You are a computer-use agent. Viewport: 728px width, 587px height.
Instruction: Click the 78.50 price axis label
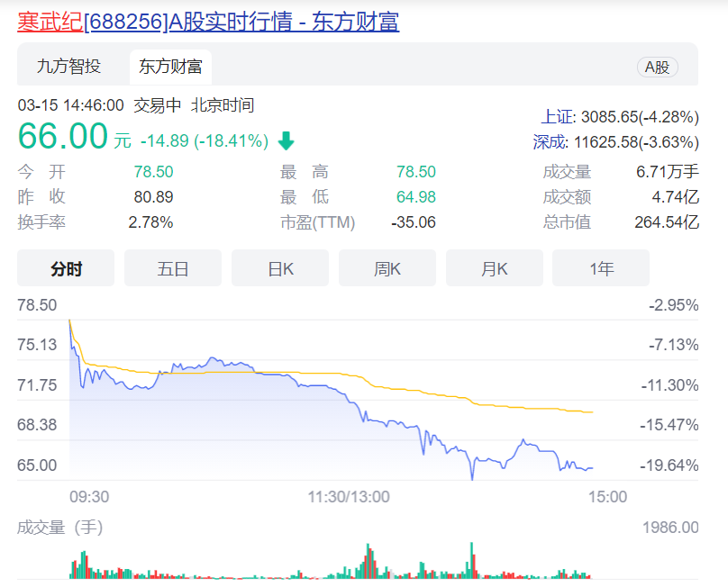click(37, 305)
